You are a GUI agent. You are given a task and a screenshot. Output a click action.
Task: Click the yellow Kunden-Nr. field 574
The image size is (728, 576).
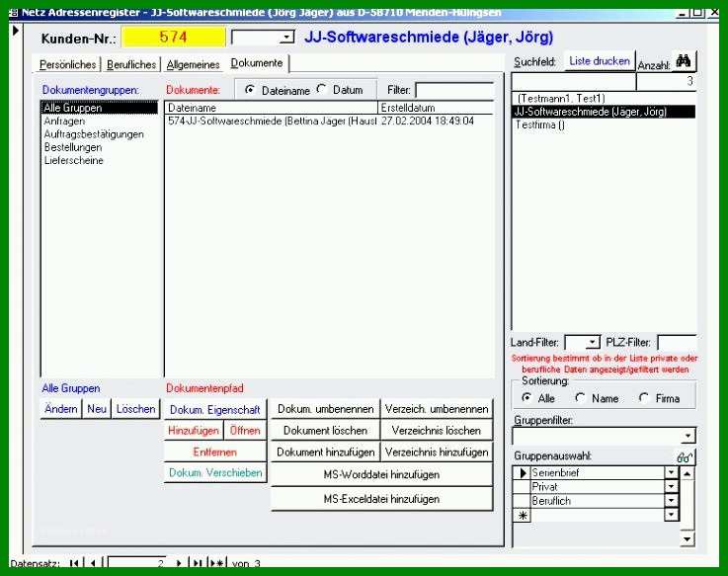click(173, 38)
